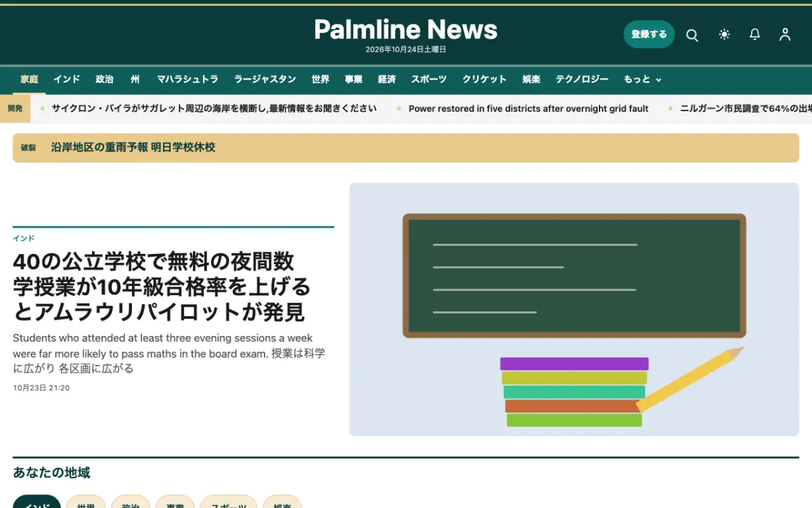The width and height of the screenshot is (812, 508).
Task: Open the テクノロジー nav section
Action: pos(582,79)
